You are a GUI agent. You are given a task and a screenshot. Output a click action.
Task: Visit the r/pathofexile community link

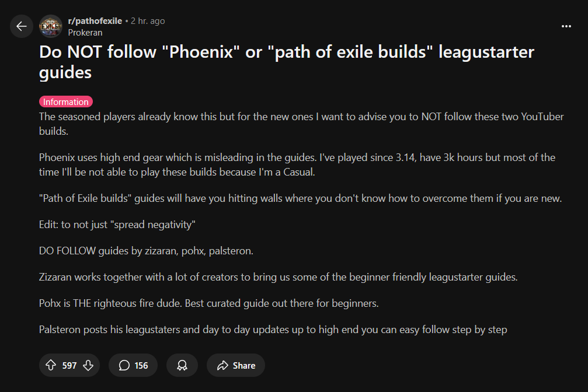(x=95, y=21)
